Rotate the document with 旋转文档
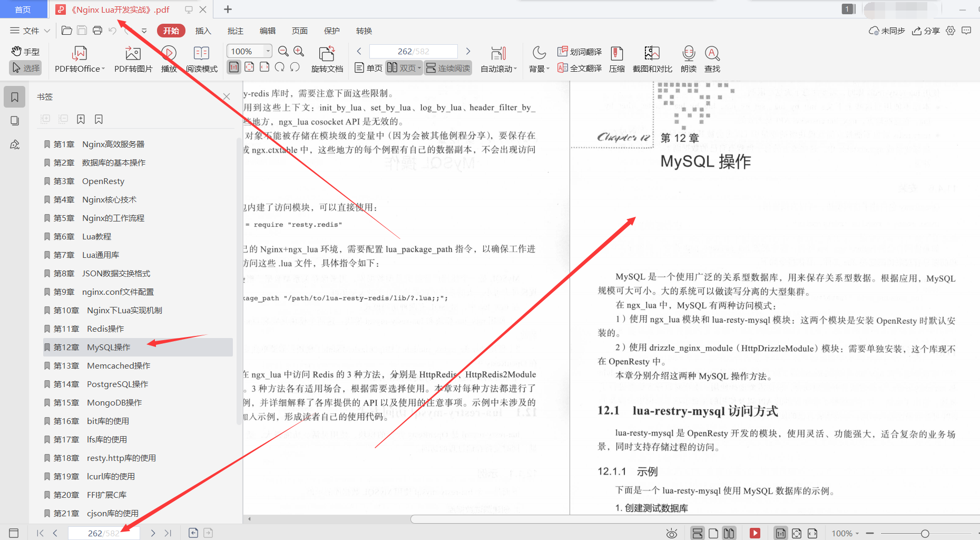Image resolution: width=980 pixels, height=540 pixels. [x=327, y=59]
